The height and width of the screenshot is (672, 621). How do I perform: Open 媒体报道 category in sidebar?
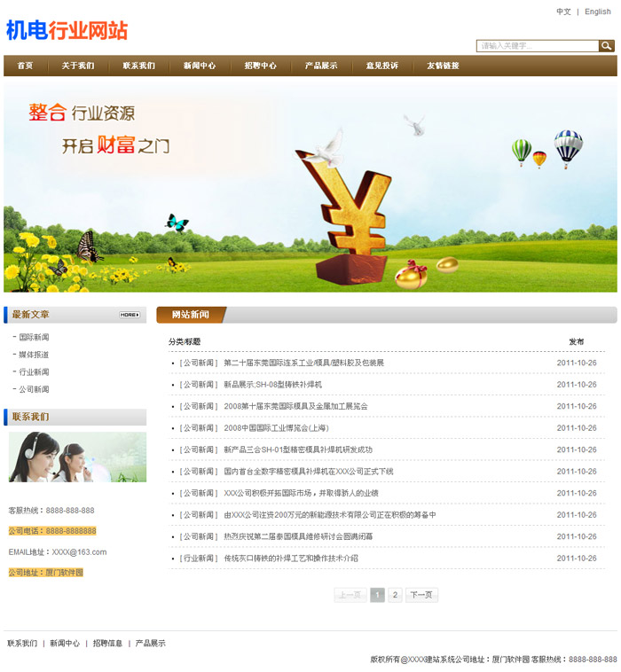[34, 355]
